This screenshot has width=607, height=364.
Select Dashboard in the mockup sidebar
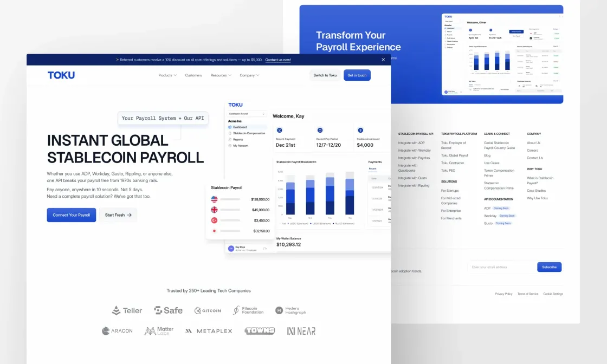247,127
